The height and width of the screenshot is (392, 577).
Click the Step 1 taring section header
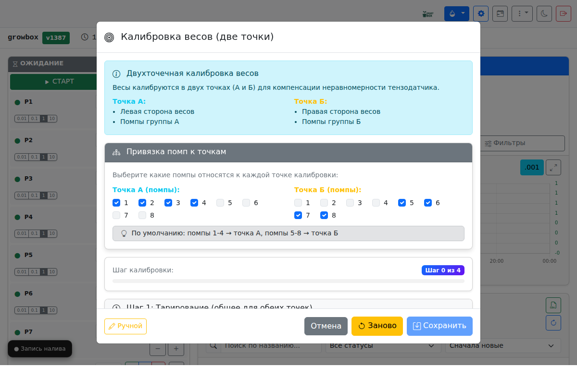288,304
